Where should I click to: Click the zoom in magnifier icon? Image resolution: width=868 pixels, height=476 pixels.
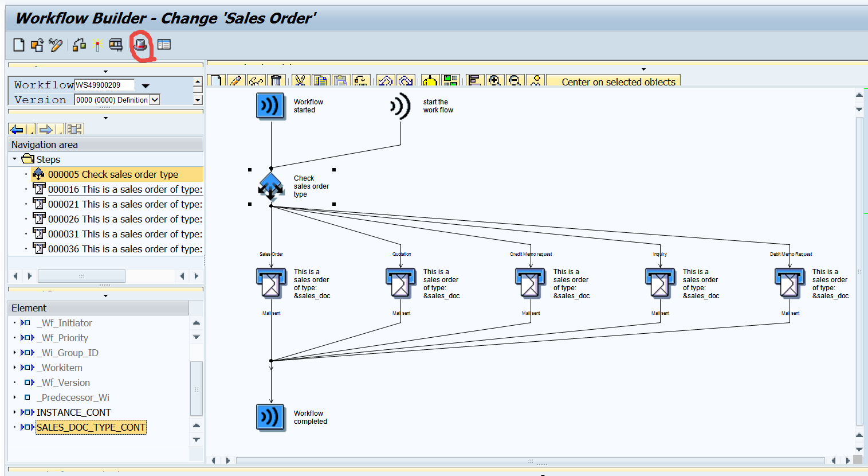click(x=495, y=81)
